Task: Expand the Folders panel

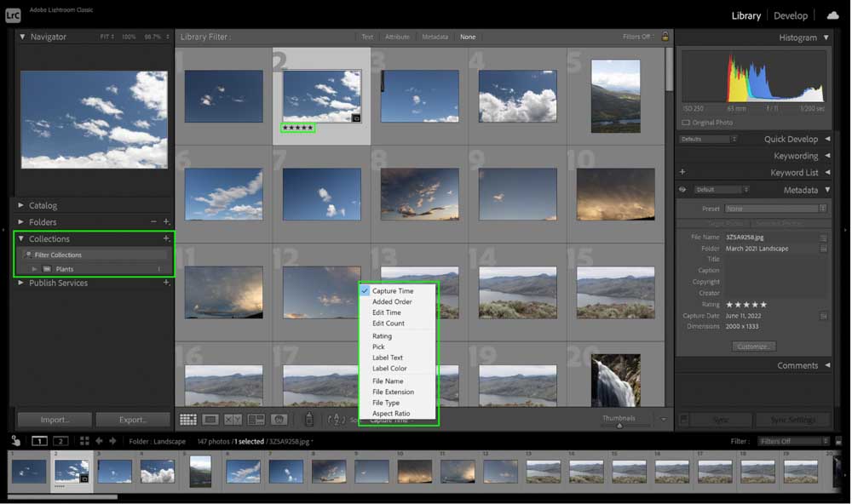Action: [x=20, y=221]
